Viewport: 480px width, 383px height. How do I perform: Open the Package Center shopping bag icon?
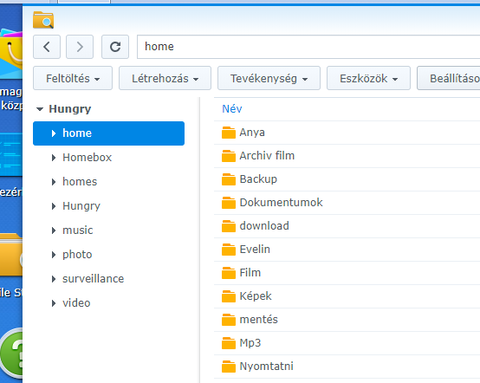click(11, 53)
